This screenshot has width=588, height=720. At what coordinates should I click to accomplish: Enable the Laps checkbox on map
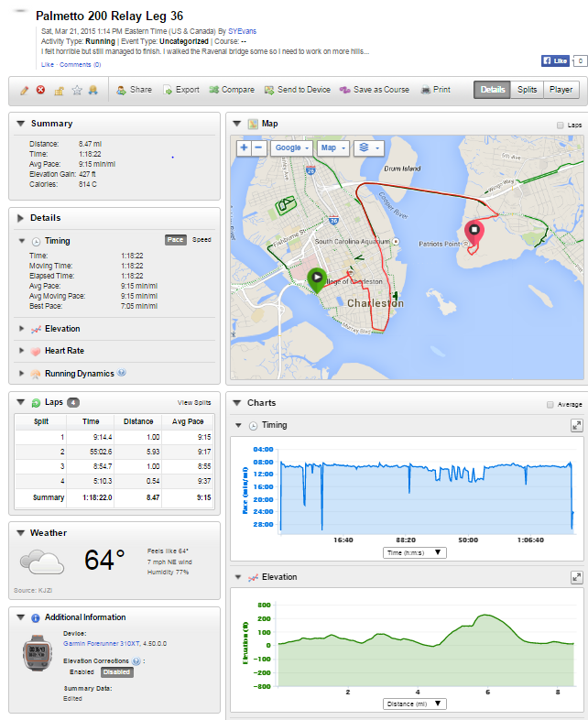560,125
